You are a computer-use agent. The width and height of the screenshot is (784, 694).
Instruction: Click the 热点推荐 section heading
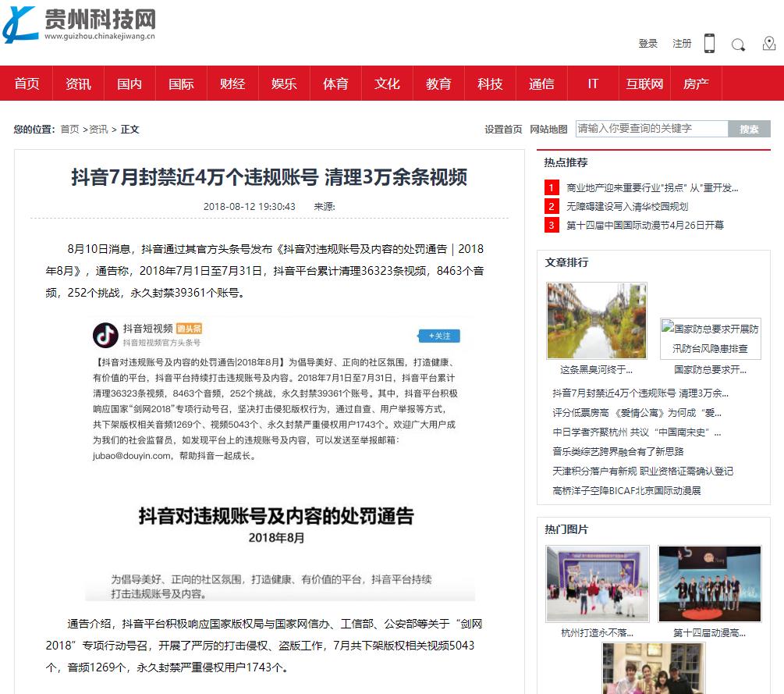tap(566, 162)
